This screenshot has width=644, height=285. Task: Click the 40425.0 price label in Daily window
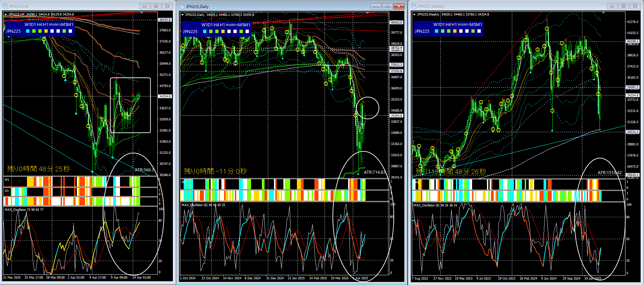(x=396, y=23)
